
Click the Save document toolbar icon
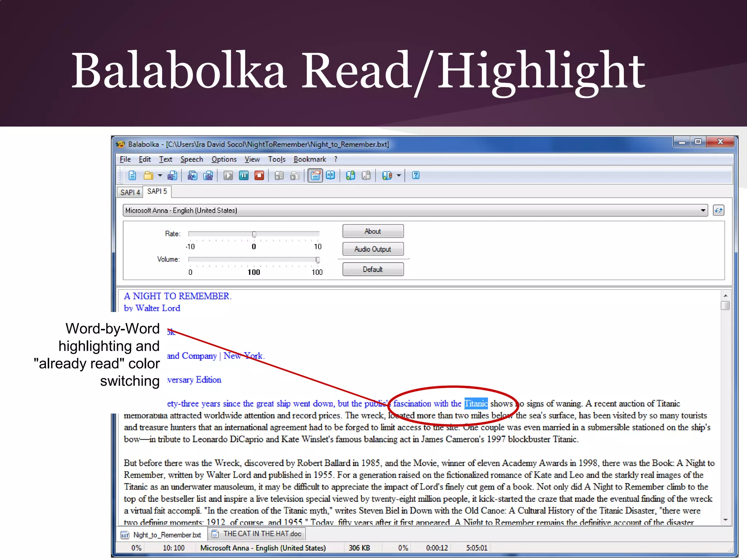172,176
